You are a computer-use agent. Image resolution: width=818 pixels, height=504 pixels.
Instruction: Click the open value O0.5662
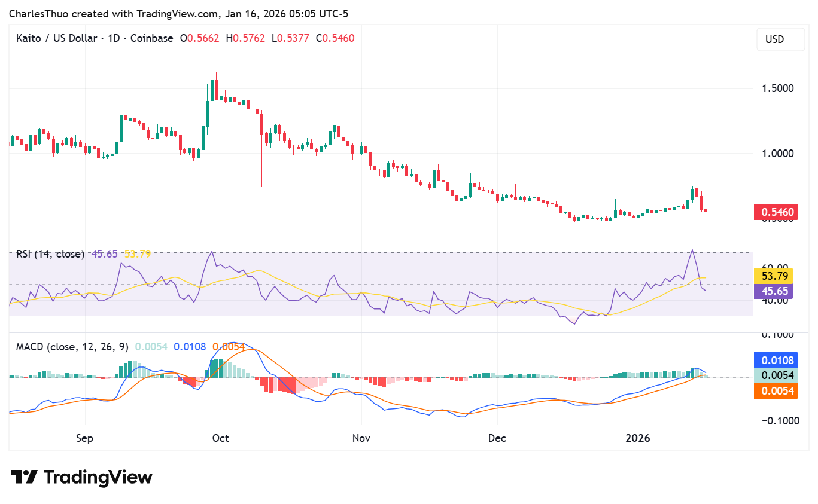199,38
